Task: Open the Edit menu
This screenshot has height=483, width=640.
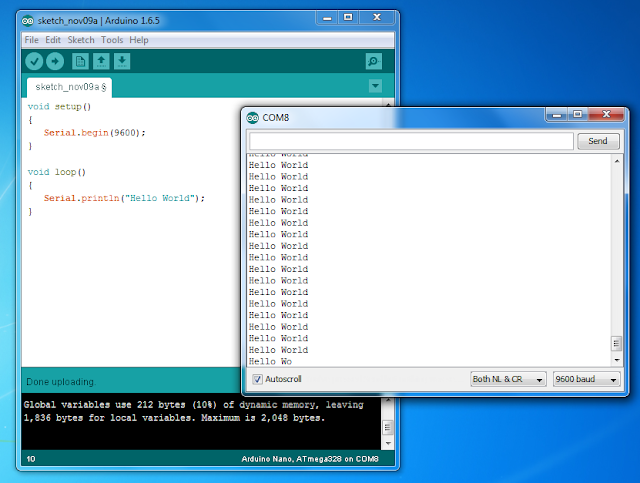Action: (x=53, y=40)
